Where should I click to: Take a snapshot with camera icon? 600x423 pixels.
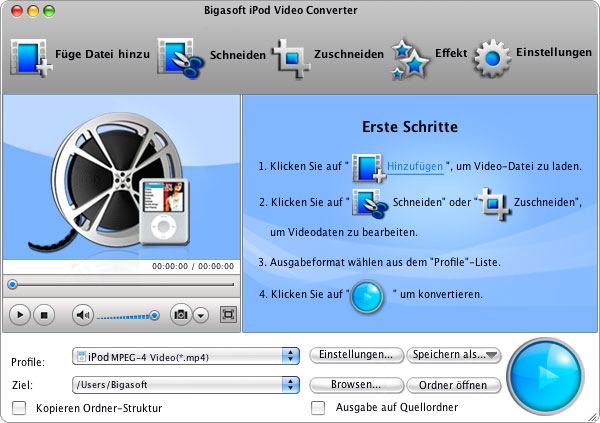tap(181, 315)
